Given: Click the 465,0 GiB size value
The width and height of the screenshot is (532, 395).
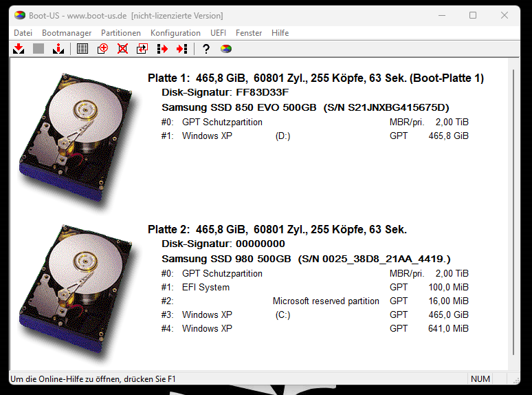Looking at the screenshot, I should [448, 315].
